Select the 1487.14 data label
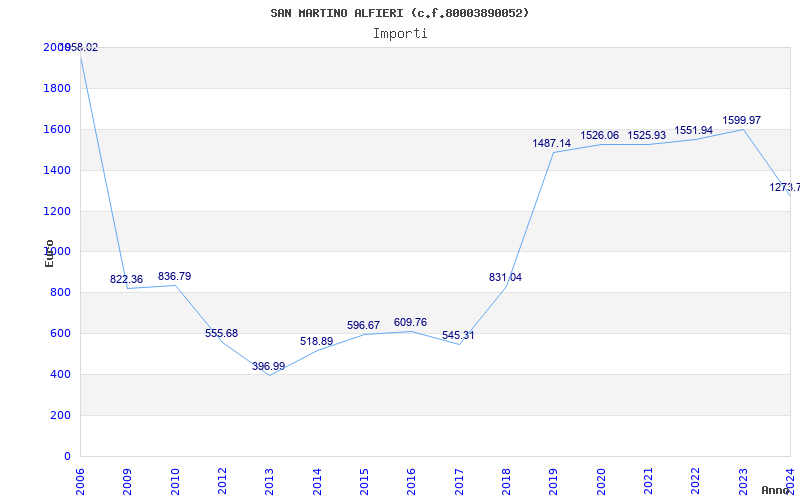 coord(552,143)
